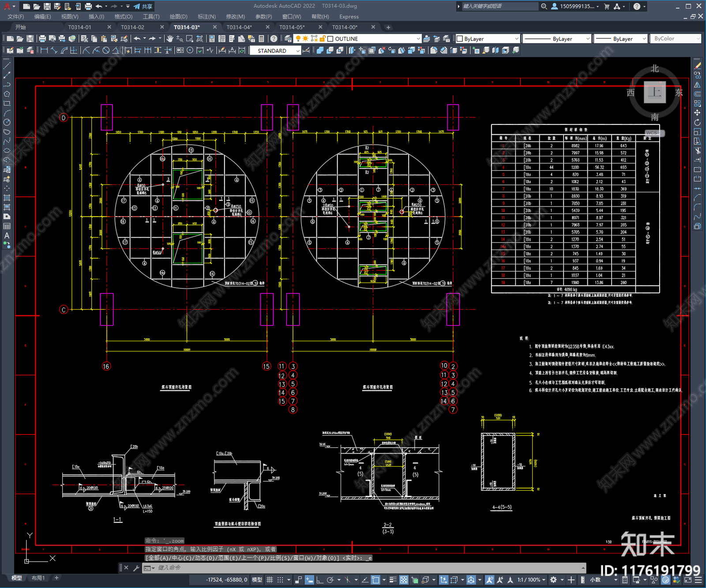Toggle snap mode dots in status bar
Viewport: 706px width, 588px height.
(280, 580)
